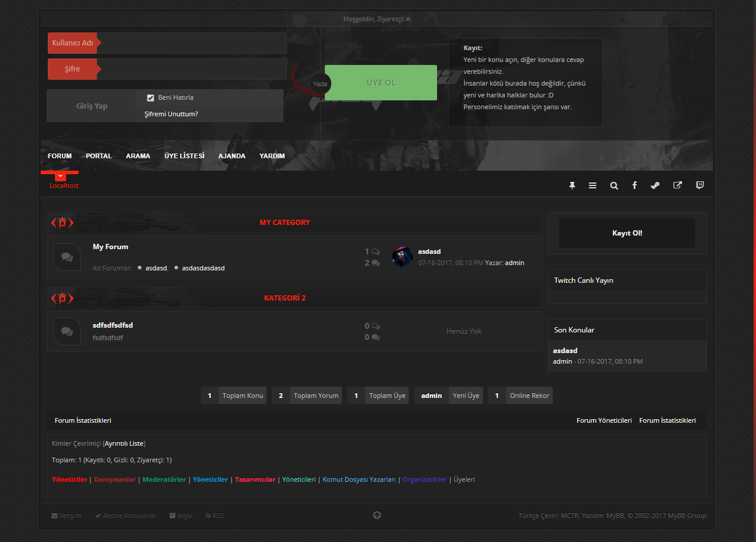Open the Facebook icon link

click(634, 185)
